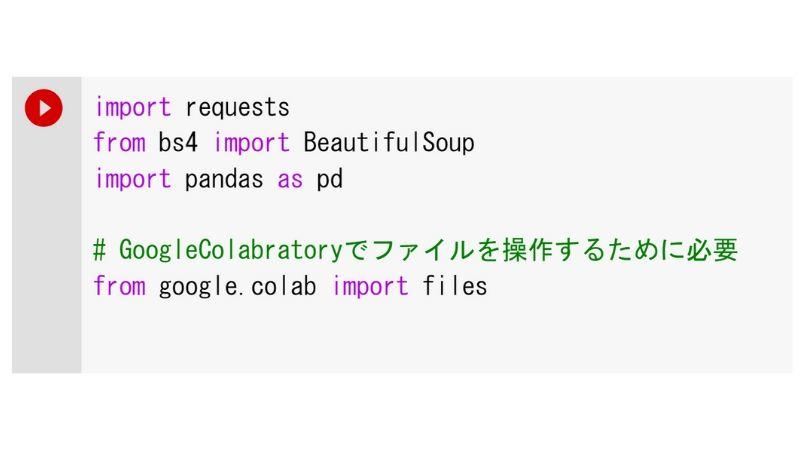Click the word files at the line end
The width and height of the screenshot is (800, 450).
(x=455, y=286)
